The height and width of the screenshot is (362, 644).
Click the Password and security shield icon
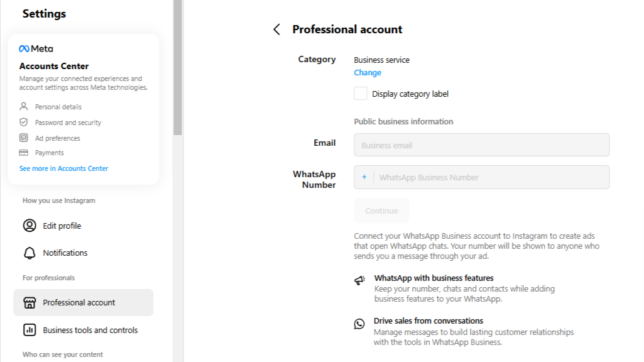pos(23,122)
